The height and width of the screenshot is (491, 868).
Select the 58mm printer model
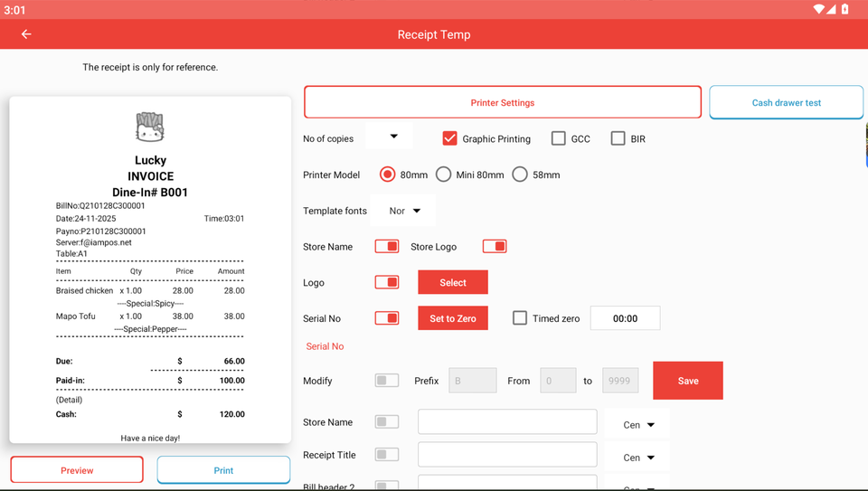(520, 175)
